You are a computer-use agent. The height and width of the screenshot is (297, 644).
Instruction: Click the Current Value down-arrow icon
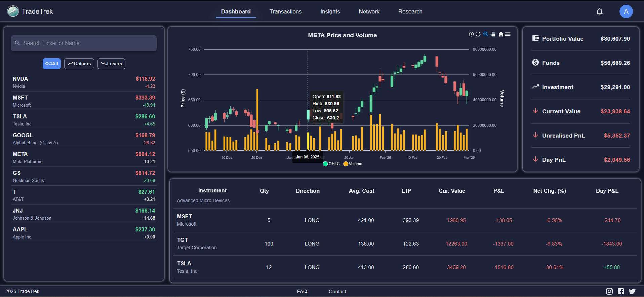coord(535,111)
